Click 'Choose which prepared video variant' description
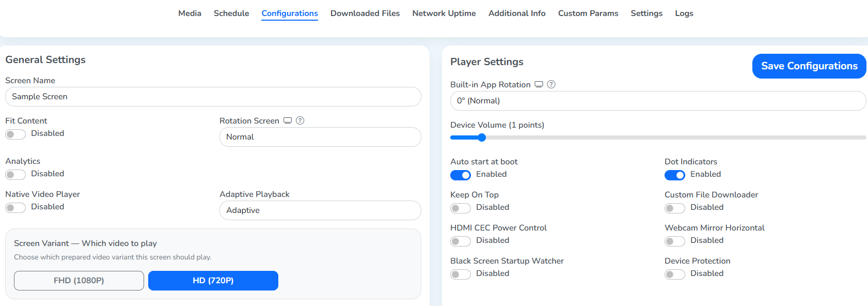The height and width of the screenshot is (306, 868). click(113, 257)
